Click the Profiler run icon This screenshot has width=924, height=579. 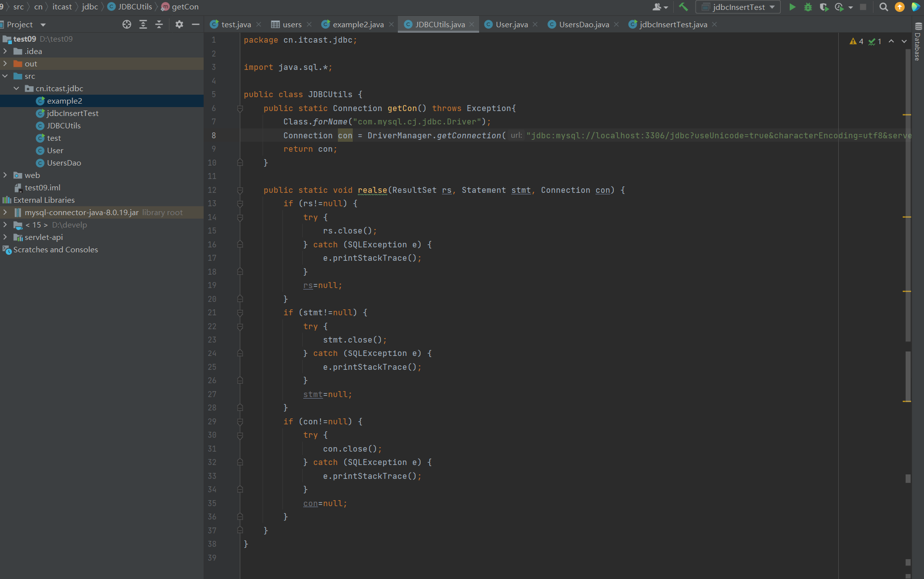(839, 7)
